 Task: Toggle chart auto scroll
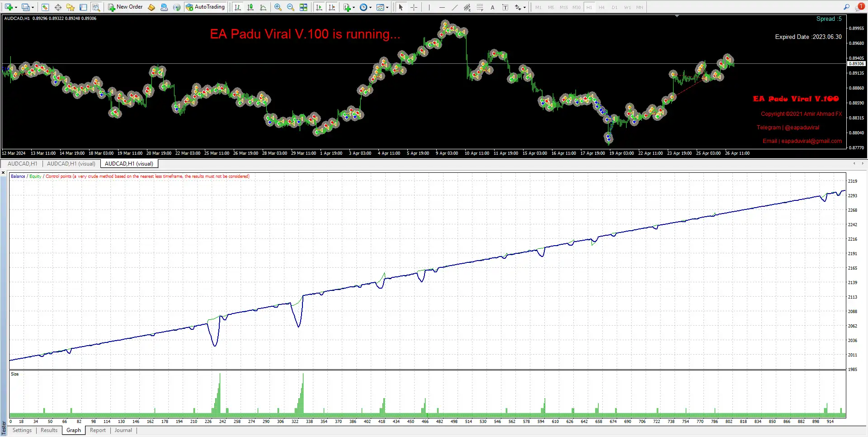pos(319,7)
